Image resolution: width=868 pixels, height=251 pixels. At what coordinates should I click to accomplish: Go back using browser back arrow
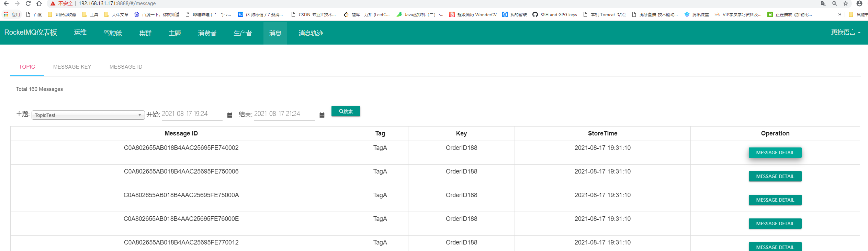(x=6, y=3)
